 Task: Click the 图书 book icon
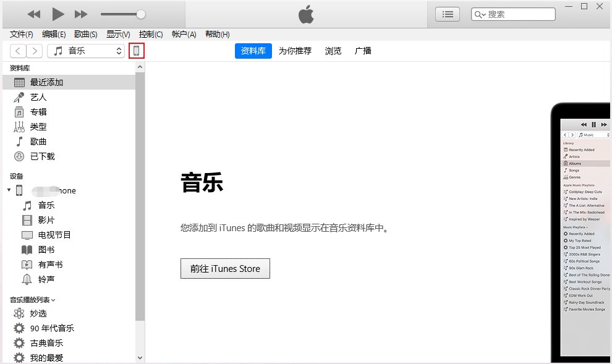[27, 250]
